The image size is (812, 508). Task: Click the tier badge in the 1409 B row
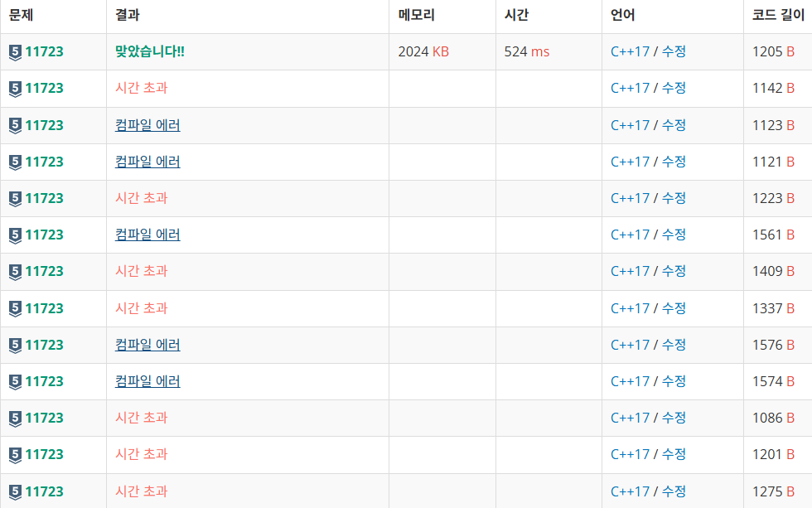tap(15, 272)
